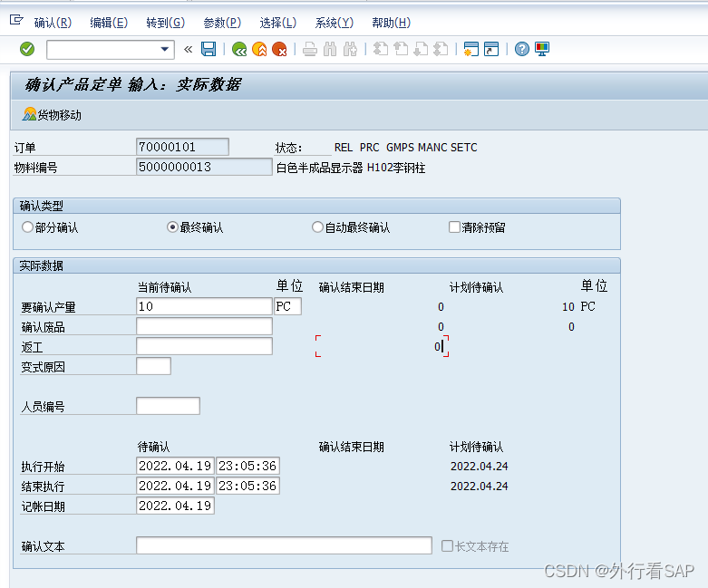708x588 pixels.
Task: Exit with the yellow up-arrow icon
Action: pos(259,49)
